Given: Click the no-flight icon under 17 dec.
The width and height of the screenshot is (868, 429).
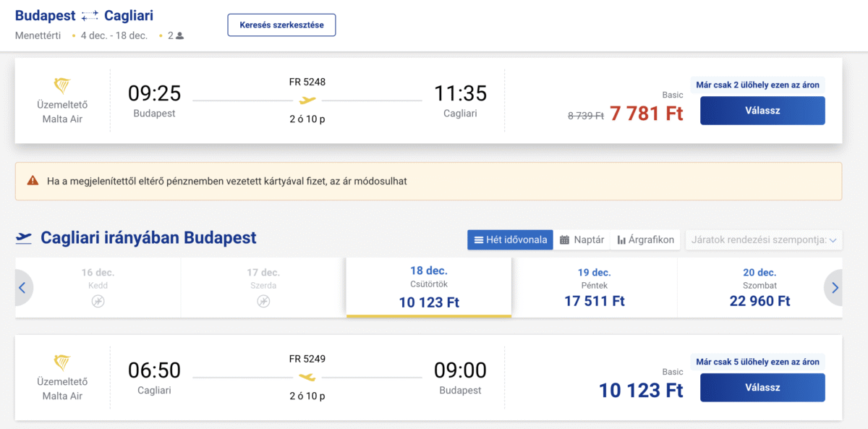Looking at the screenshot, I should pyautogui.click(x=263, y=301).
